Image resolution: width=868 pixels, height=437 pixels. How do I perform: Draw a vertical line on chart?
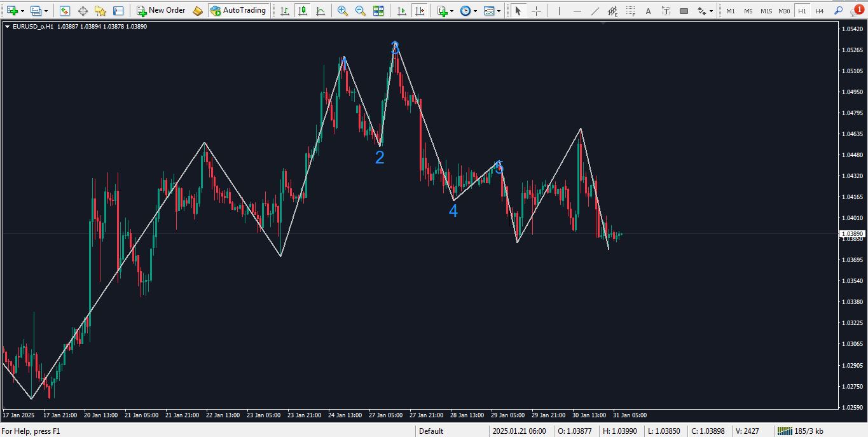pos(559,11)
